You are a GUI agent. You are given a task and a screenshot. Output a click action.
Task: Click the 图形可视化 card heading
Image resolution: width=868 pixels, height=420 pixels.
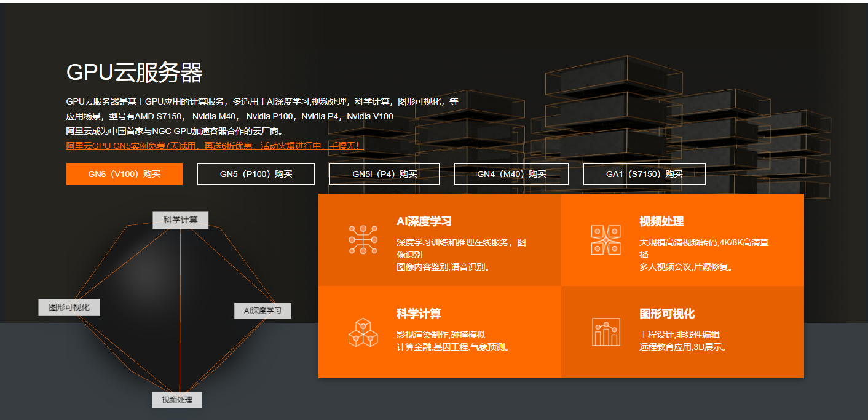667,314
